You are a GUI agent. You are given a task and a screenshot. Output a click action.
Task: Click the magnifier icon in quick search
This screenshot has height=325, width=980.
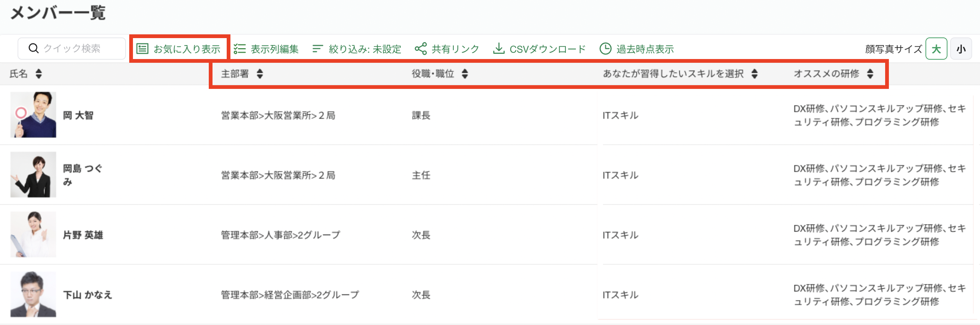[34, 48]
